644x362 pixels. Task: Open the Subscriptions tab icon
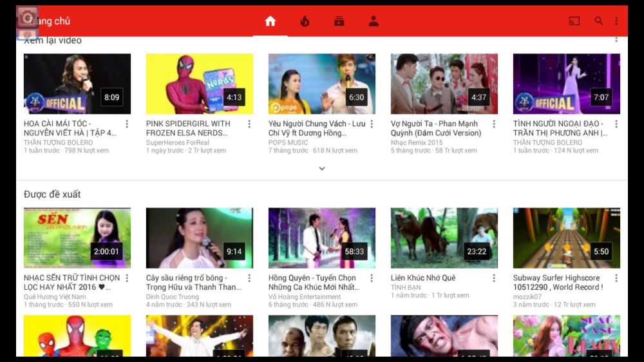pos(339,21)
